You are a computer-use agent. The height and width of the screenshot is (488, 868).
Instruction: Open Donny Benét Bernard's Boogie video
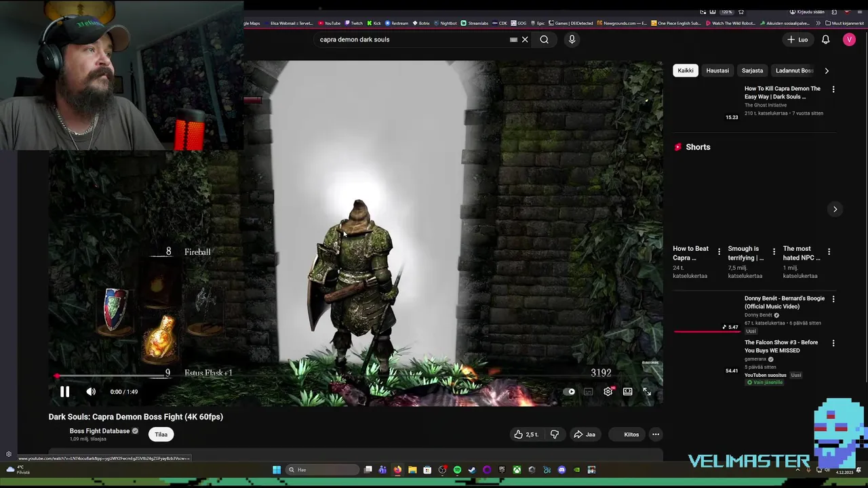click(785, 302)
